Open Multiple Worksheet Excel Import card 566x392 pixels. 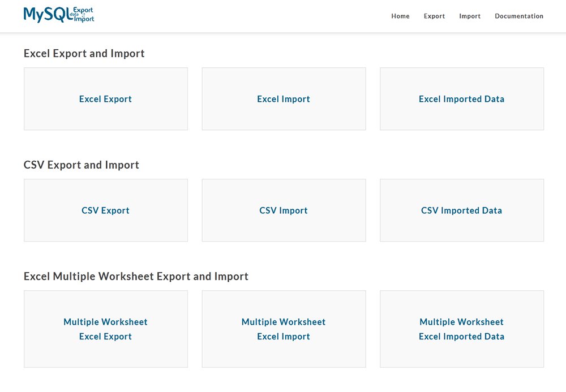(x=284, y=329)
